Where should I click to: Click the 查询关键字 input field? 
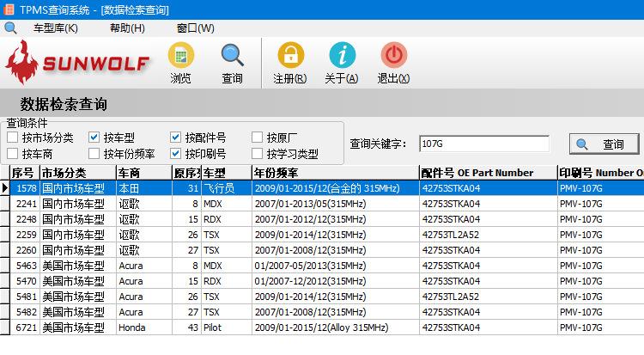click(483, 144)
